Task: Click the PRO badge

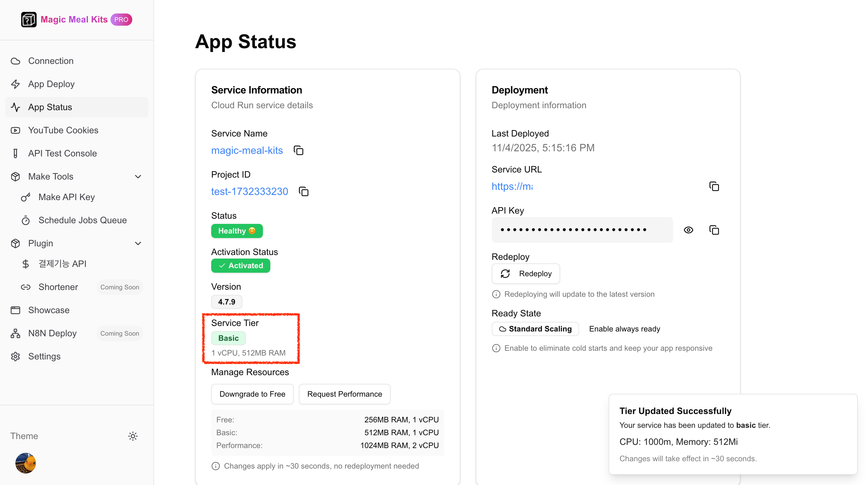Action: [121, 20]
